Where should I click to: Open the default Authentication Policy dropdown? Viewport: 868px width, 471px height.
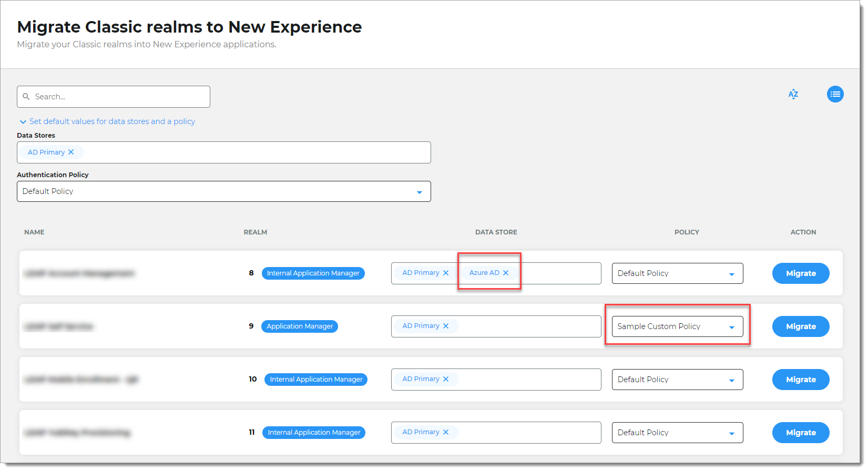coord(223,191)
